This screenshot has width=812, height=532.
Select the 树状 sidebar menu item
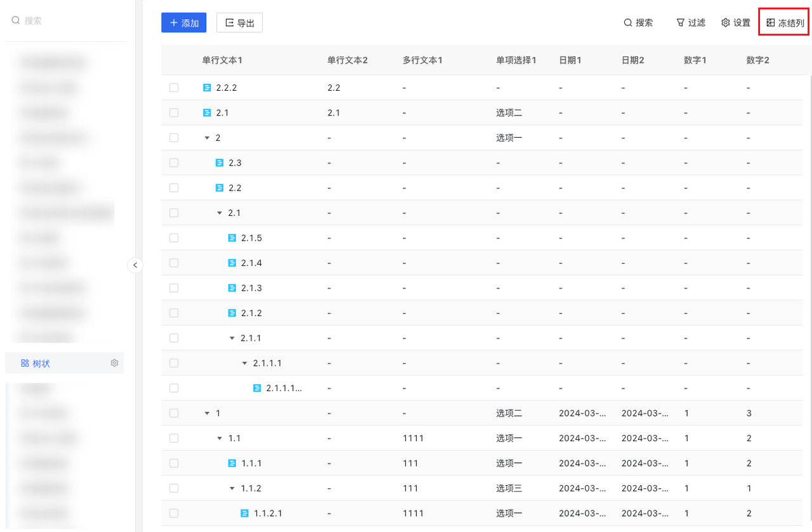coord(42,363)
